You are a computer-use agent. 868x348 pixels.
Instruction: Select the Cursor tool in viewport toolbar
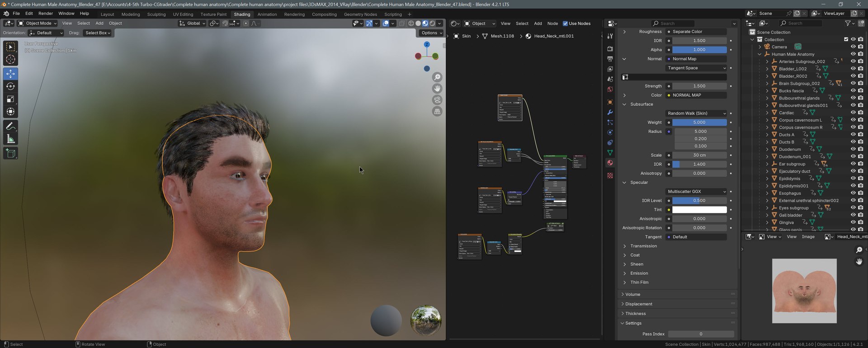tap(10, 59)
